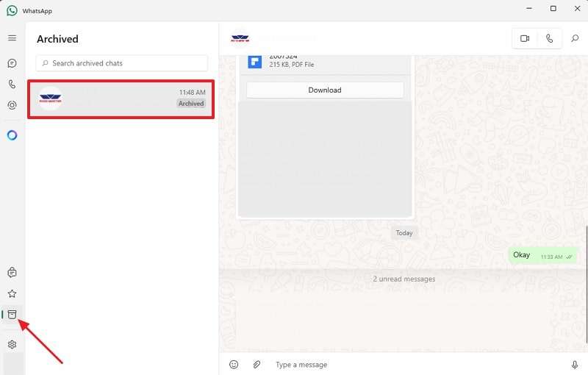Viewport: 588px width, 375px height.
Task: Open the Meta AI assistant
Action: (12, 135)
